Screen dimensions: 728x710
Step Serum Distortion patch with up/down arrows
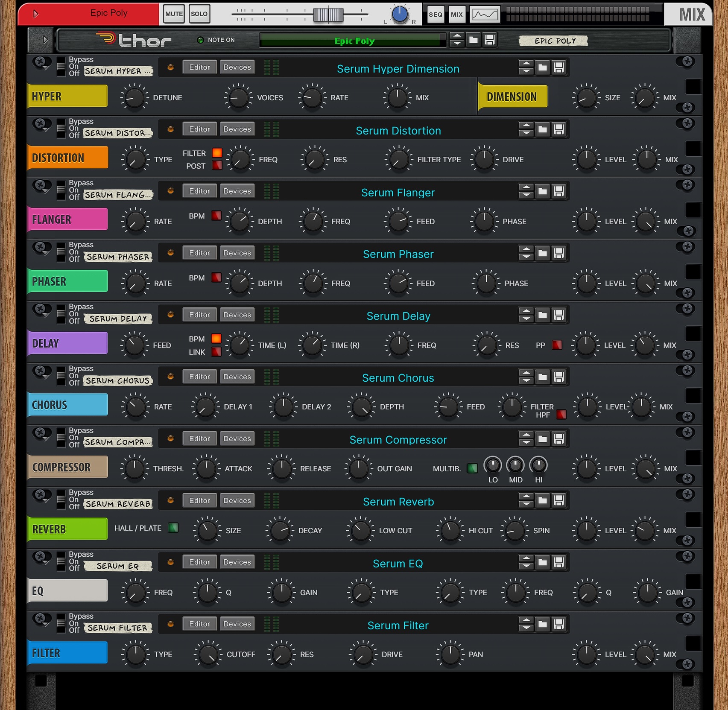526,129
